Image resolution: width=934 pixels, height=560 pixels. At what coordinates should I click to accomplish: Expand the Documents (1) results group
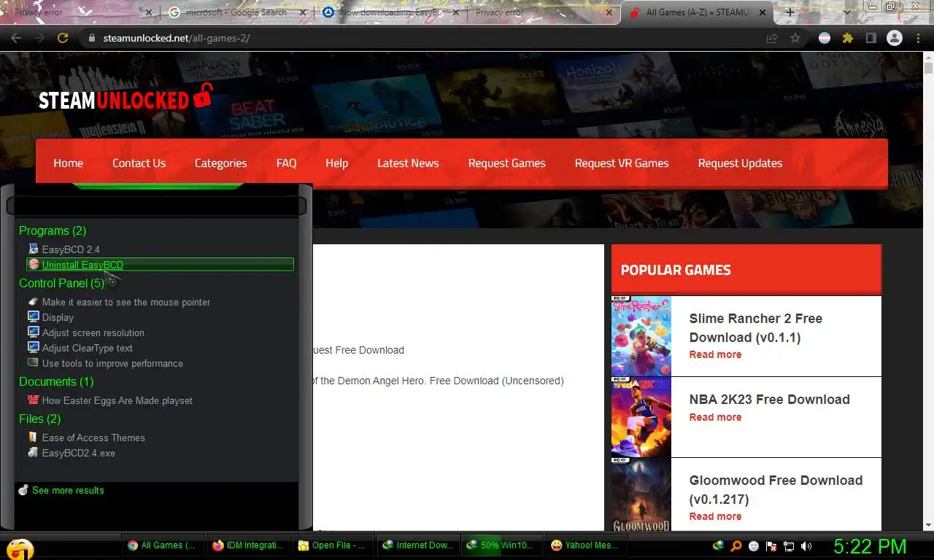(x=56, y=381)
